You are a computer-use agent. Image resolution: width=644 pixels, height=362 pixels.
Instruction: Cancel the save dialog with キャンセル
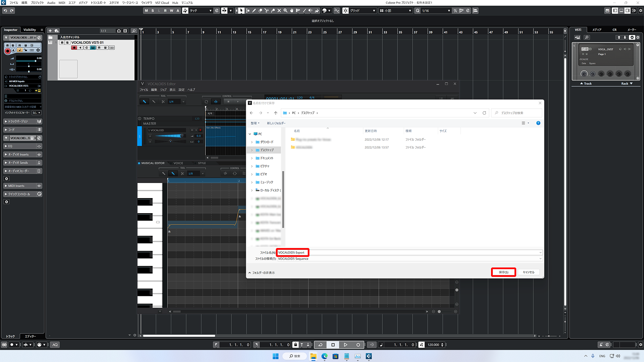pos(528,272)
